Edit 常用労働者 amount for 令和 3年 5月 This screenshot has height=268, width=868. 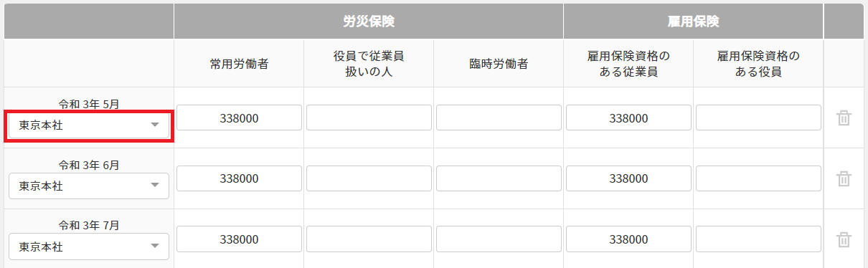pyautogui.click(x=239, y=118)
